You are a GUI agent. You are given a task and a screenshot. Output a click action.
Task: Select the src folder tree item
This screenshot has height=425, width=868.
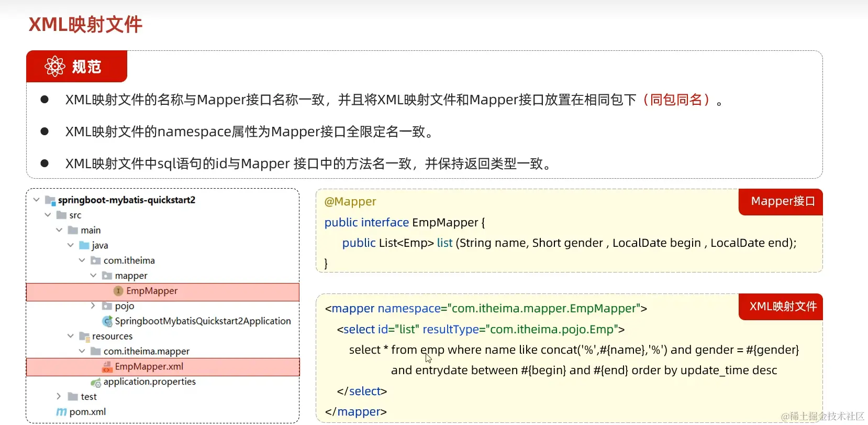pyautogui.click(x=75, y=215)
